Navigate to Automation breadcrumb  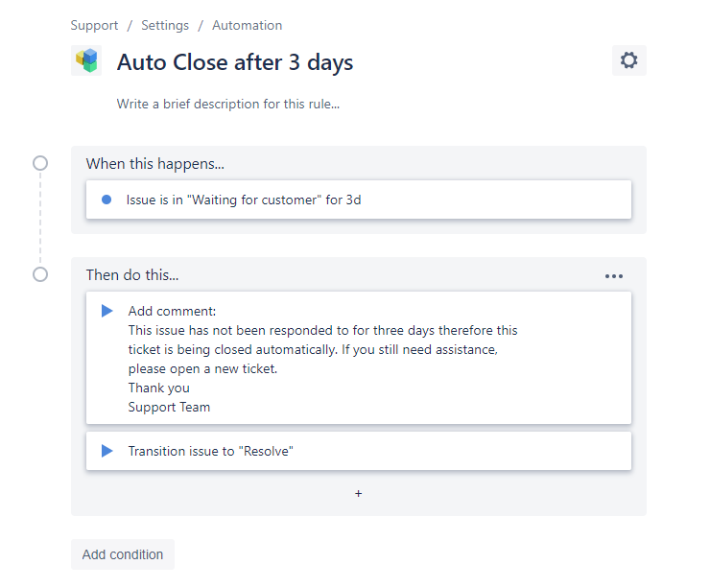pyautogui.click(x=248, y=25)
